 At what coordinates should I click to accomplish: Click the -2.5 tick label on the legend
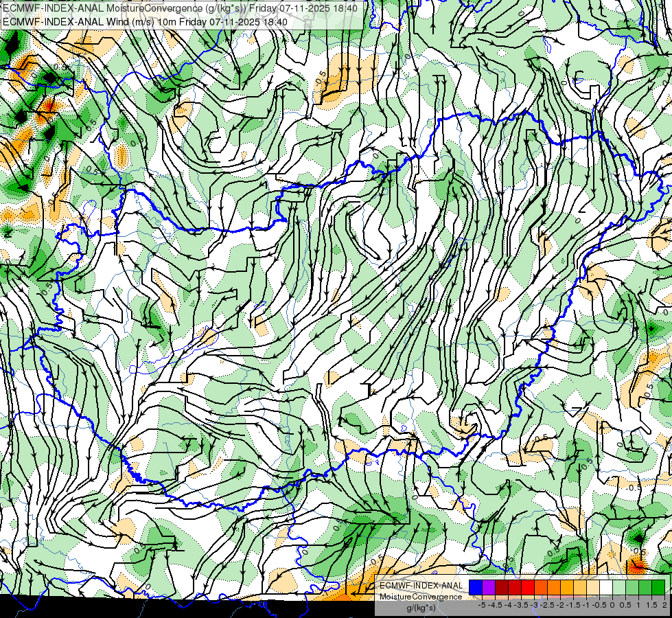click(x=547, y=605)
